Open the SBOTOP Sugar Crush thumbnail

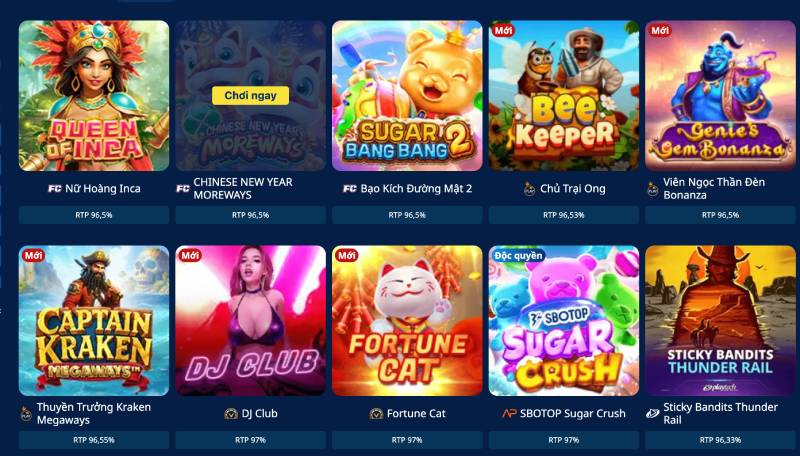[564, 321]
